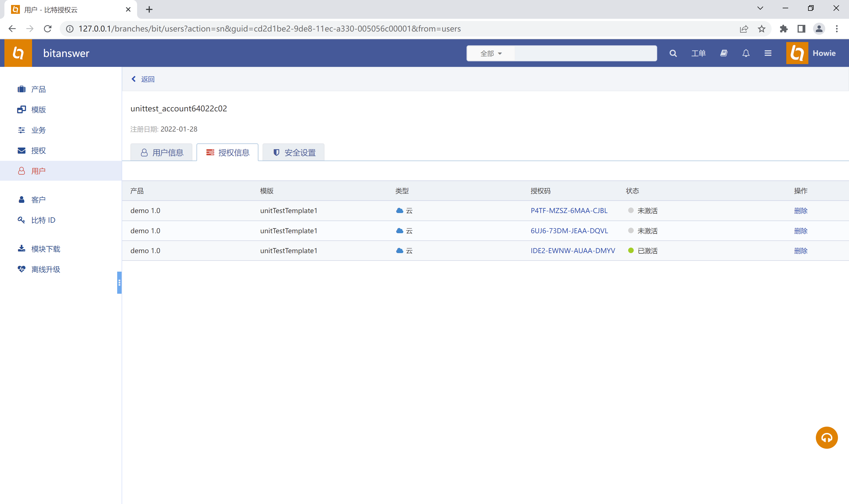The width and height of the screenshot is (849, 504).
Task: Click the search magnifier icon in header
Action: [x=673, y=53]
